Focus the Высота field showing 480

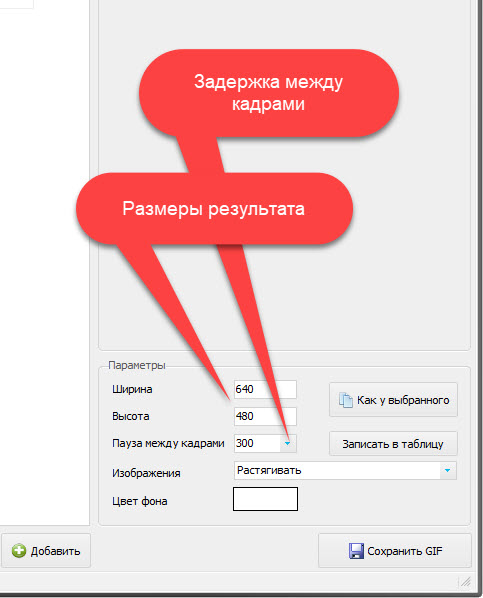tap(265, 416)
